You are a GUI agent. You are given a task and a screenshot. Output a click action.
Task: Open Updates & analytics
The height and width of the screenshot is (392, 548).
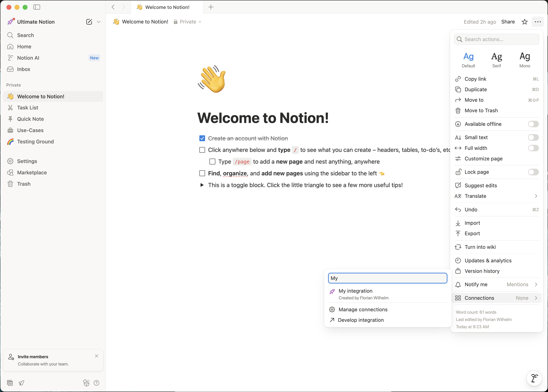click(x=497, y=261)
